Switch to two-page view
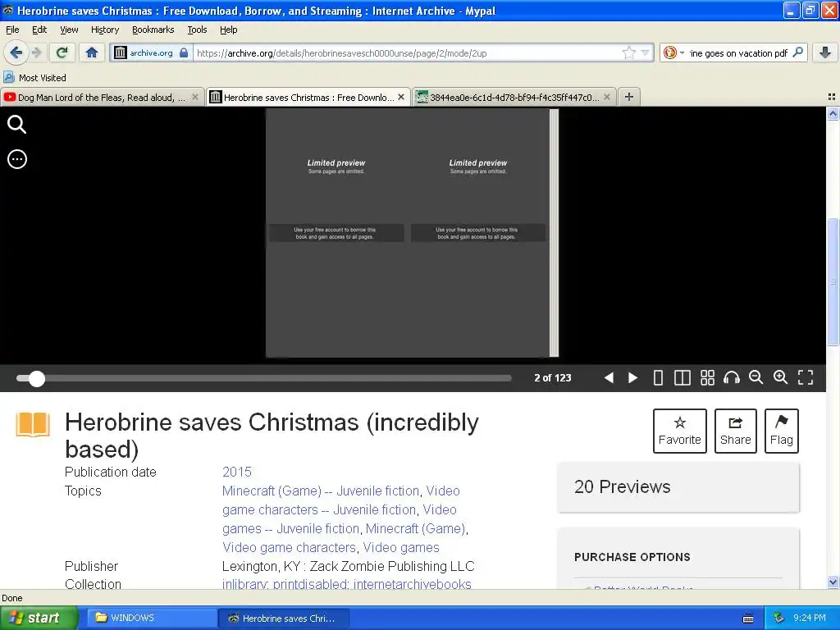The width and height of the screenshot is (840, 630). coord(682,377)
